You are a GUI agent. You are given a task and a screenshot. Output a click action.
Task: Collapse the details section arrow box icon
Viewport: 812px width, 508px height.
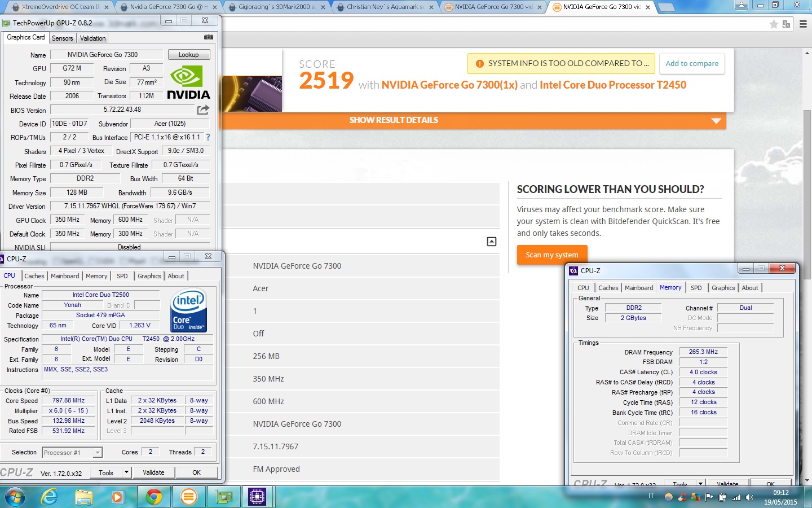click(x=492, y=242)
